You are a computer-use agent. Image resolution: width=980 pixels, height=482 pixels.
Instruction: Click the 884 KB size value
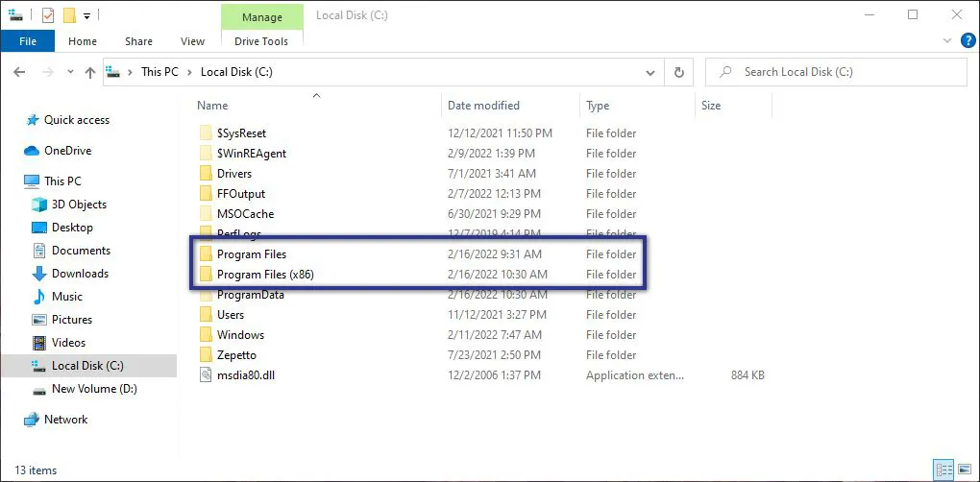click(747, 375)
